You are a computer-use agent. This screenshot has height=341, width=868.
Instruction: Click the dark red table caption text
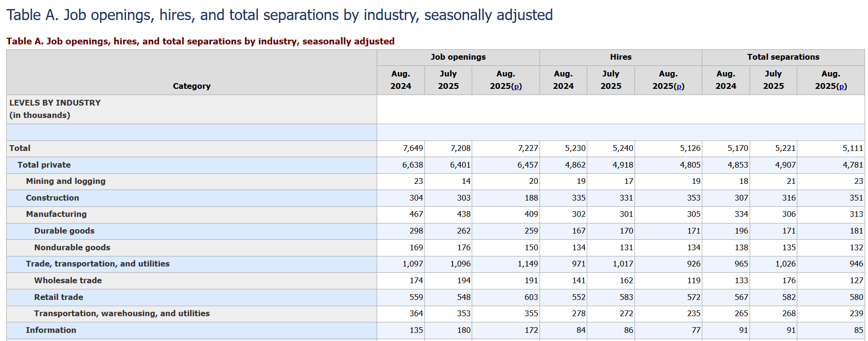point(200,42)
